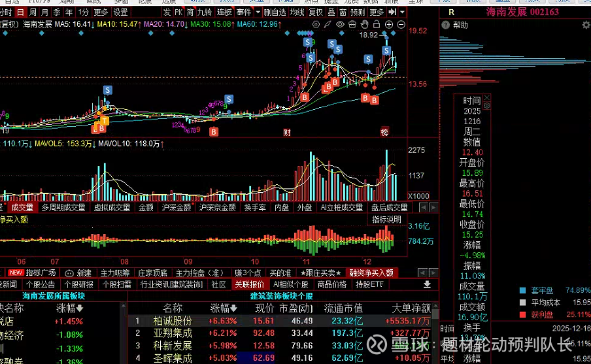
Task: Select AI立桩成交量 indicator tab
Action: [342, 207]
